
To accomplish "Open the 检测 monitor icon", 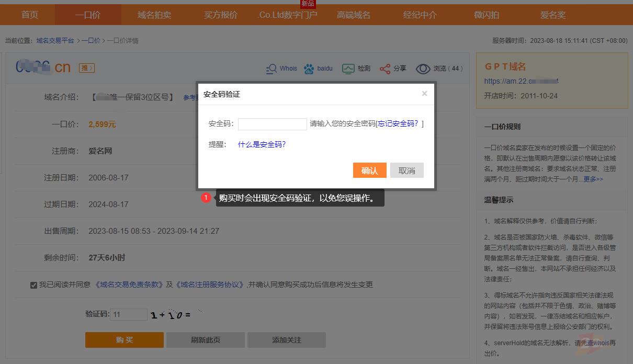I will [x=348, y=69].
